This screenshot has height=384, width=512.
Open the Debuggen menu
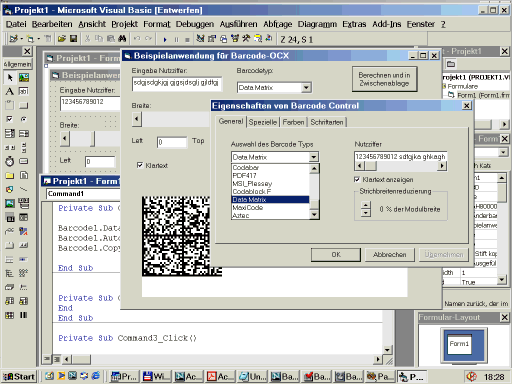pyautogui.click(x=195, y=24)
